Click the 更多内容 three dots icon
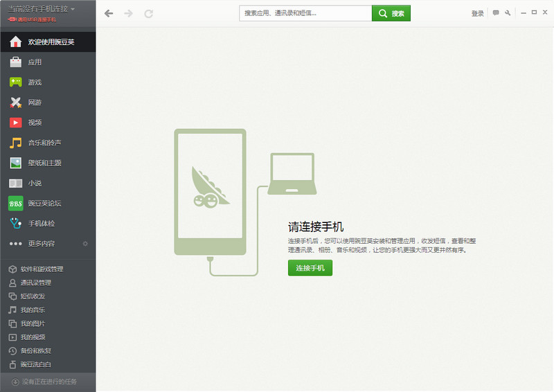This screenshot has height=392, width=554. coord(15,244)
